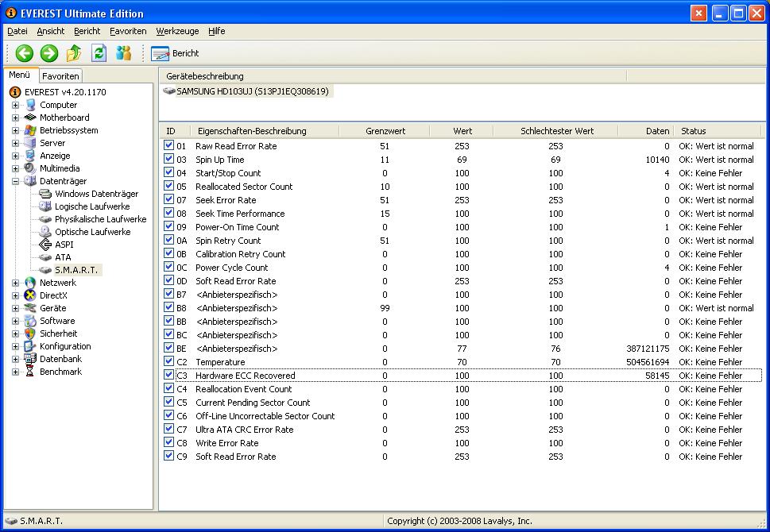Sort by the Daten column header
770x532 pixels.
pyautogui.click(x=646, y=131)
